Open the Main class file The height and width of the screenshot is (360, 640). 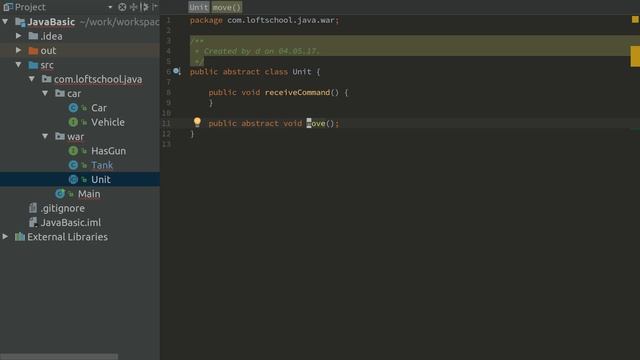(89, 194)
